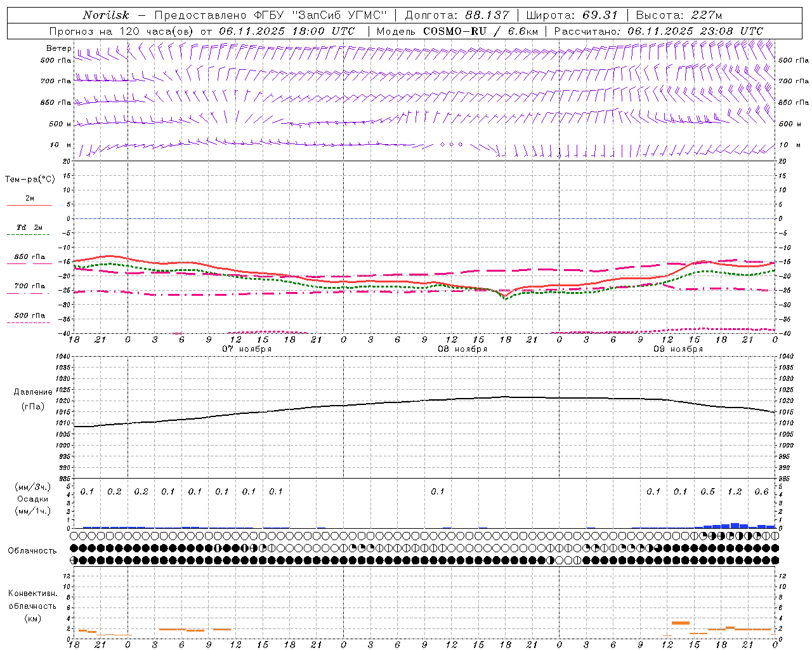The image size is (812, 650).
Task: Click the 'COSMO-RU' model name
Action: pos(455,31)
